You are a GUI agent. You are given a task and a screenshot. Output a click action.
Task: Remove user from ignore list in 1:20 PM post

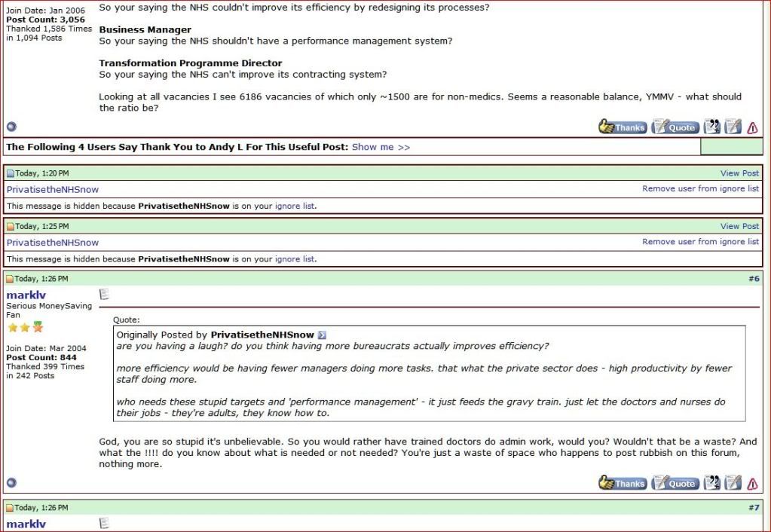tap(700, 189)
